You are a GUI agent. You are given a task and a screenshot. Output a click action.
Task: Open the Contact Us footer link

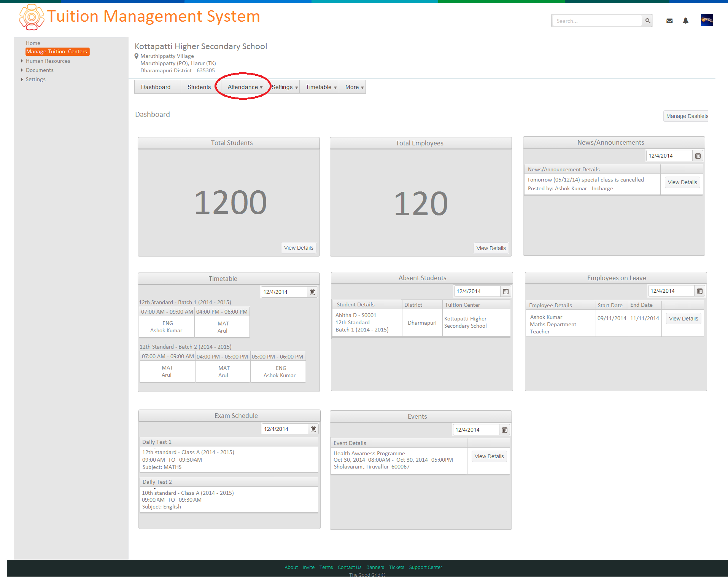[350, 567]
